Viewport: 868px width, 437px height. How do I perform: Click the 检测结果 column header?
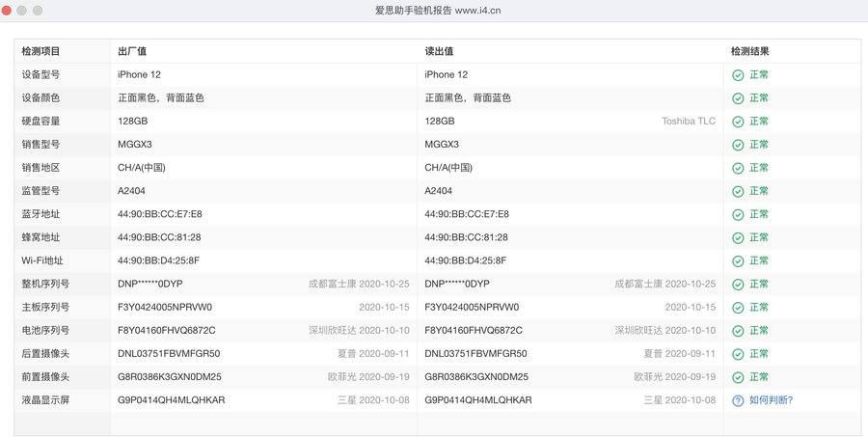750,51
